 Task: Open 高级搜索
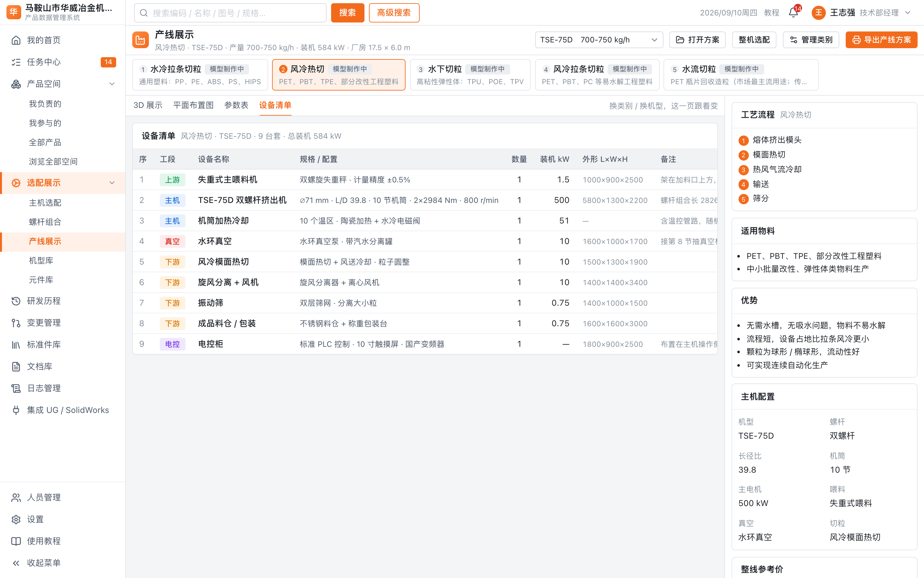coord(394,13)
